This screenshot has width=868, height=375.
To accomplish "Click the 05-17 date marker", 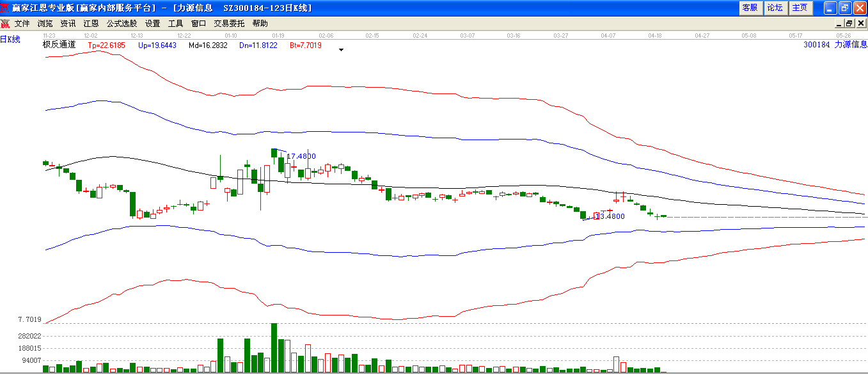I will [796, 36].
